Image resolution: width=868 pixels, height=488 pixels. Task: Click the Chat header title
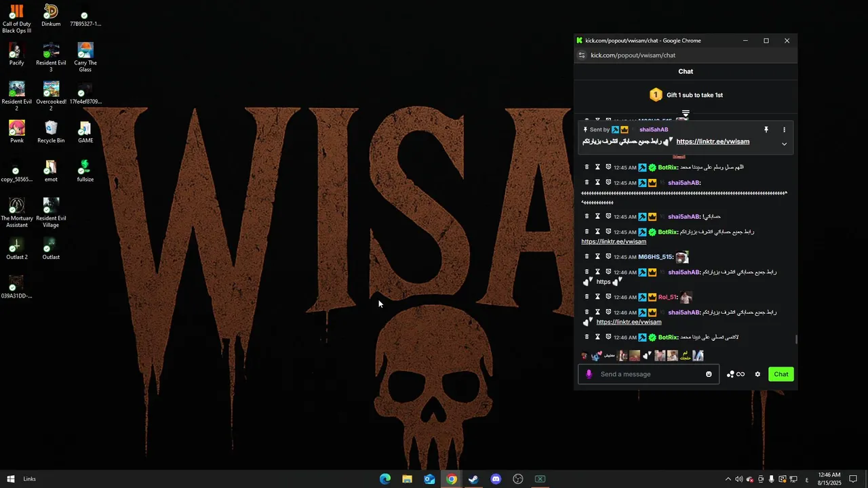(686, 71)
